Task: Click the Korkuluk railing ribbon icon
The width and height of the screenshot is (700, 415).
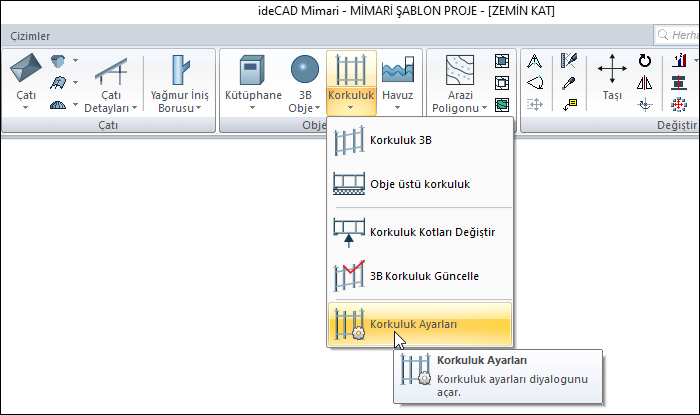Action: pos(351,70)
